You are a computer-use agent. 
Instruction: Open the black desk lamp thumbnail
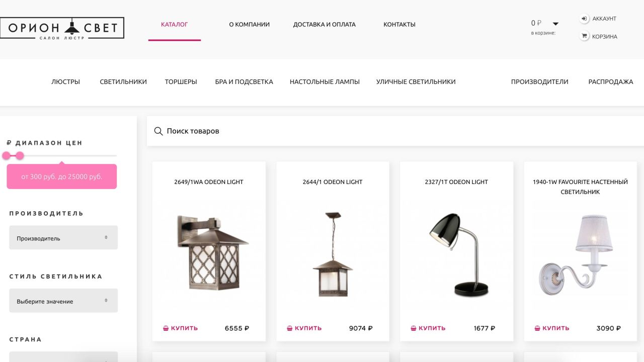456,255
